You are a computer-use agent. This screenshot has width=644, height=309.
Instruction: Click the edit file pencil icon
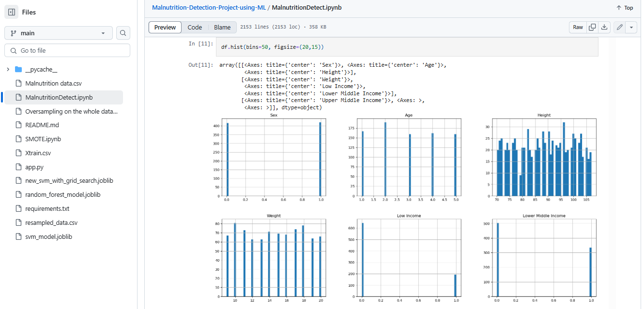click(x=619, y=27)
